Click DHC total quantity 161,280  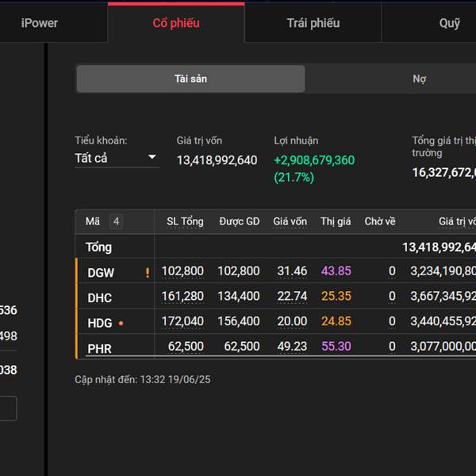click(x=182, y=296)
